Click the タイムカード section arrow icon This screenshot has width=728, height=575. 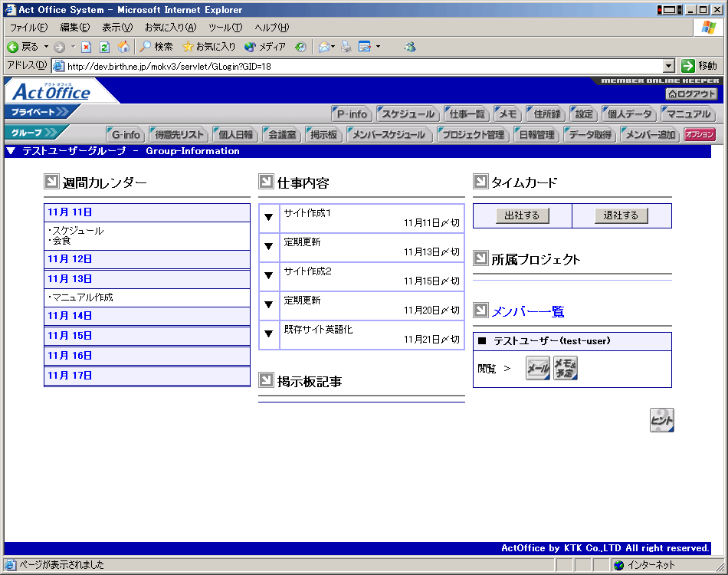coord(480,182)
